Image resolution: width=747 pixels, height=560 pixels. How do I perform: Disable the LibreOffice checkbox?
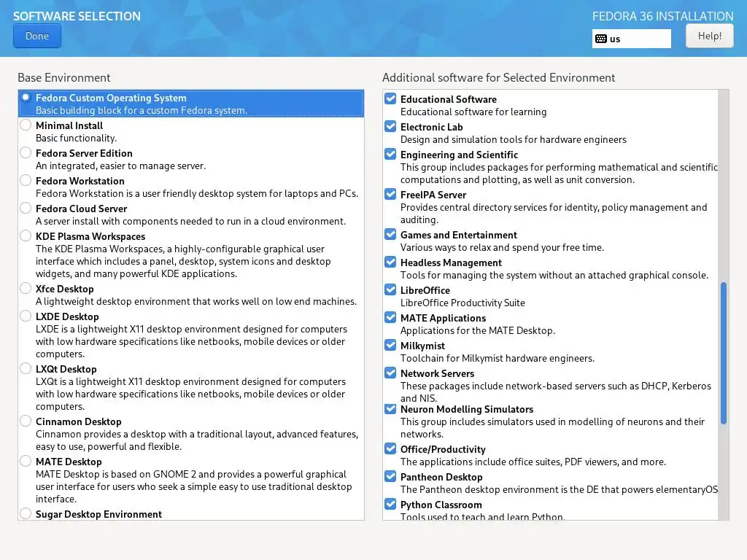point(390,289)
